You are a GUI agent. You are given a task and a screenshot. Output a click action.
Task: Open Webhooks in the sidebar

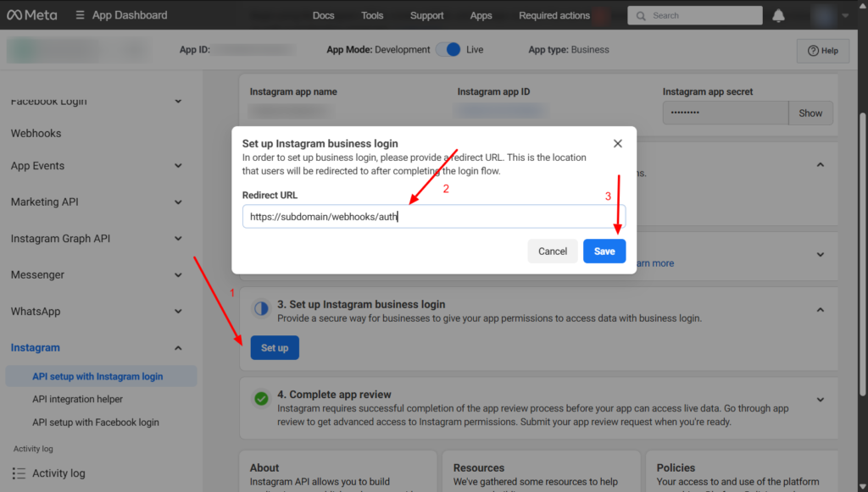pos(36,133)
